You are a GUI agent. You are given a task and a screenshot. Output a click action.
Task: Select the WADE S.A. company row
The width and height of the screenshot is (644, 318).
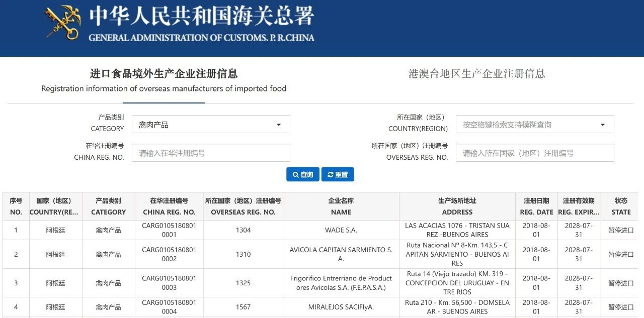pos(341,230)
